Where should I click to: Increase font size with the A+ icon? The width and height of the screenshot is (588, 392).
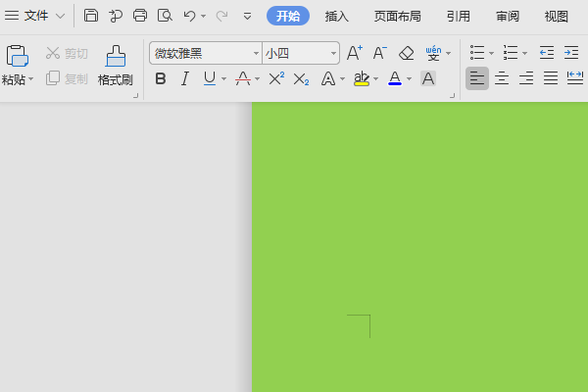pos(355,53)
